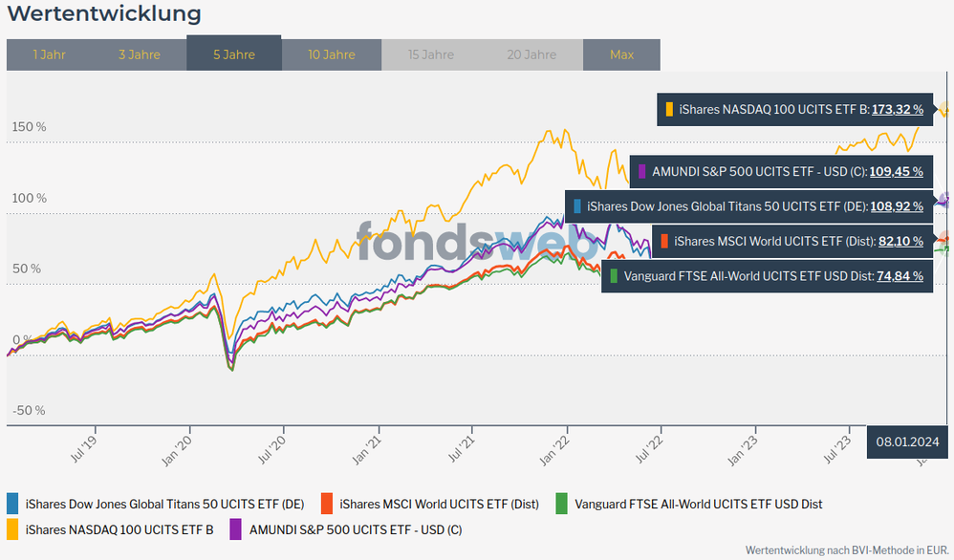The height and width of the screenshot is (560, 954).
Task: Select the 1 Jahr time range tab
Action: pyautogui.click(x=49, y=54)
